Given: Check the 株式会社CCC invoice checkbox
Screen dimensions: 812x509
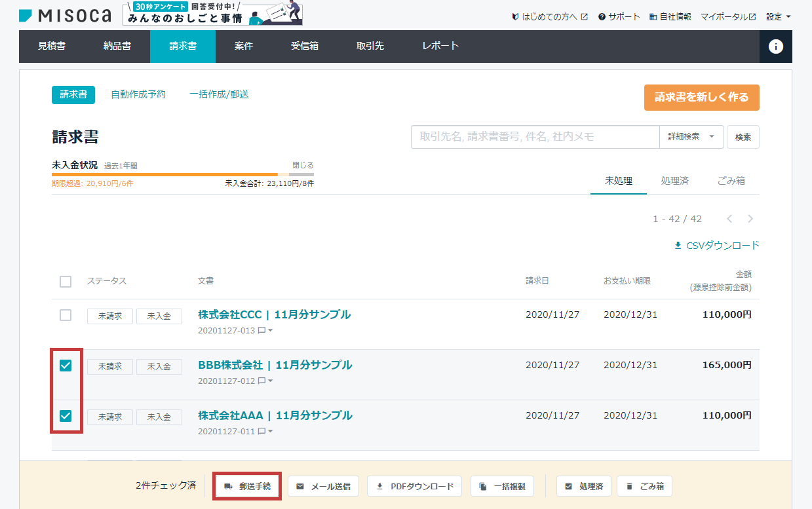Looking at the screenshot, I should click(x=66, y=315).
